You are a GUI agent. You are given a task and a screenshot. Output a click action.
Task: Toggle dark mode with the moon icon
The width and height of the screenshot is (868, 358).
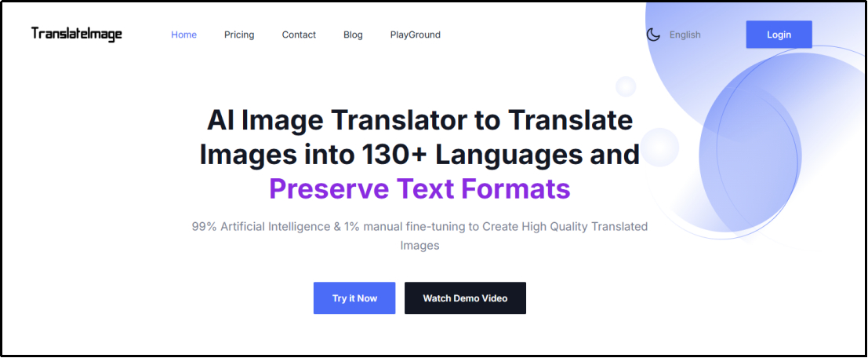click(x=653, y=35)
